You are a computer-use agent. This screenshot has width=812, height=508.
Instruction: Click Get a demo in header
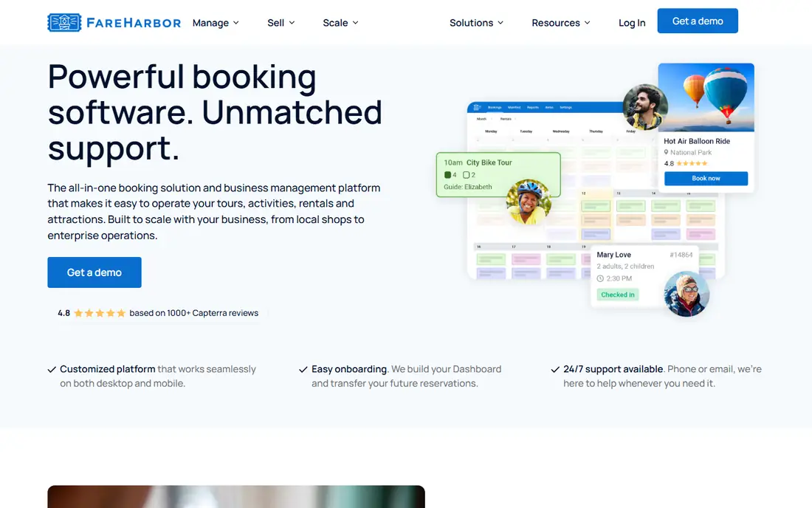(x=698, y=21)
